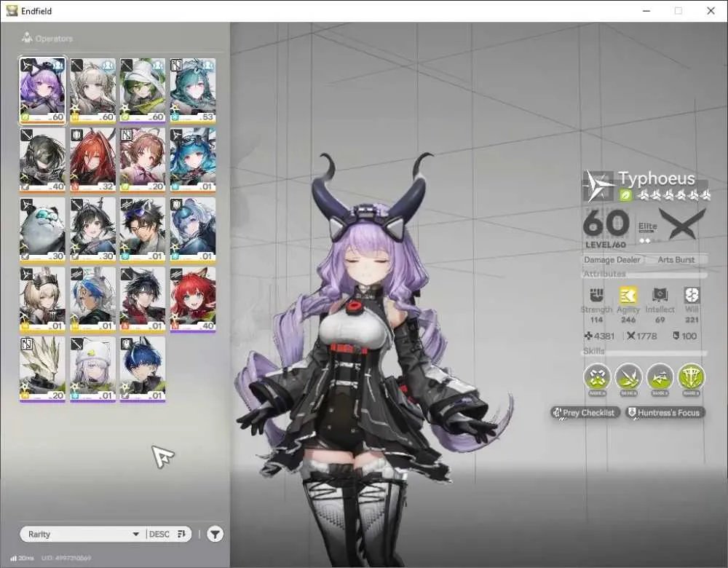Select the teal-haired level 53 operator card
The height and width of the screenshot is (568, 728).
pyautogui.click(x=193, y=91)
